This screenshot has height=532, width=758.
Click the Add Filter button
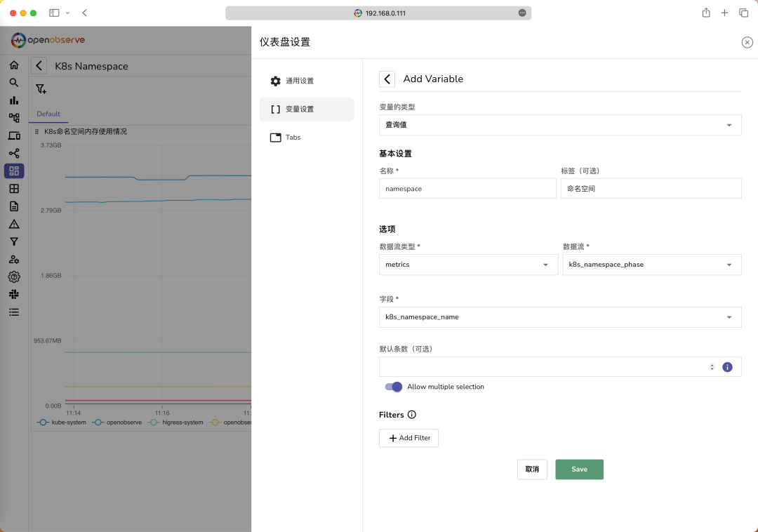point(408,438)
